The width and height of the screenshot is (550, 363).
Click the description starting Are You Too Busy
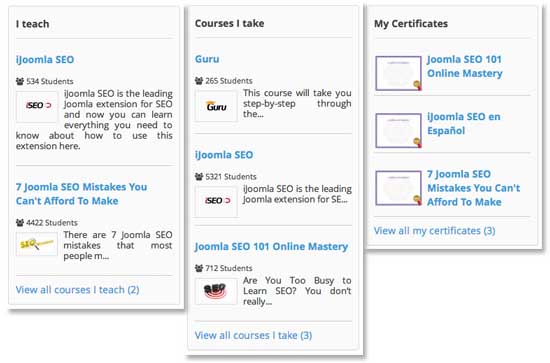point(297,291)
